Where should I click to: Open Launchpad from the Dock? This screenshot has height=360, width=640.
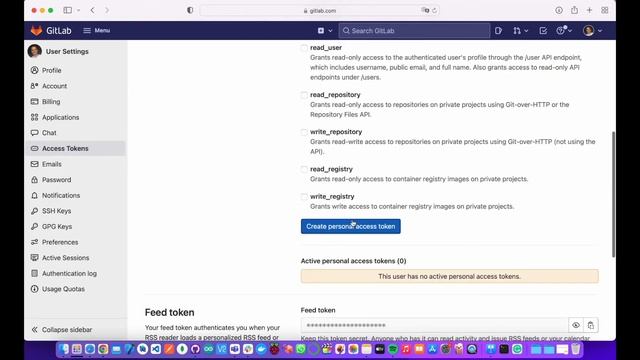point(77,349)
